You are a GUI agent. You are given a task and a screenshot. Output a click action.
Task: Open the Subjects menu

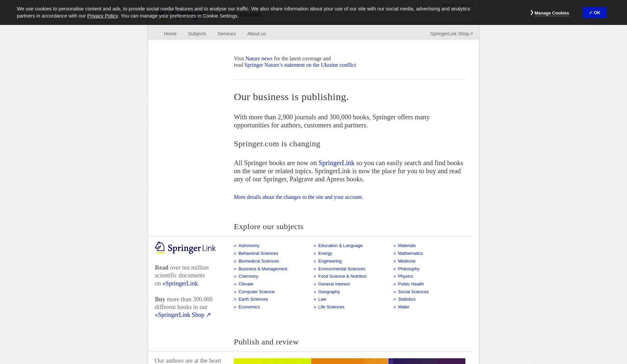click(x=197, y=34)
